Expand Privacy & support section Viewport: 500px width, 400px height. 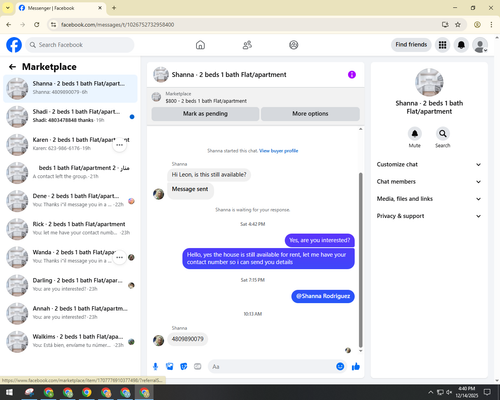point(429,216)
